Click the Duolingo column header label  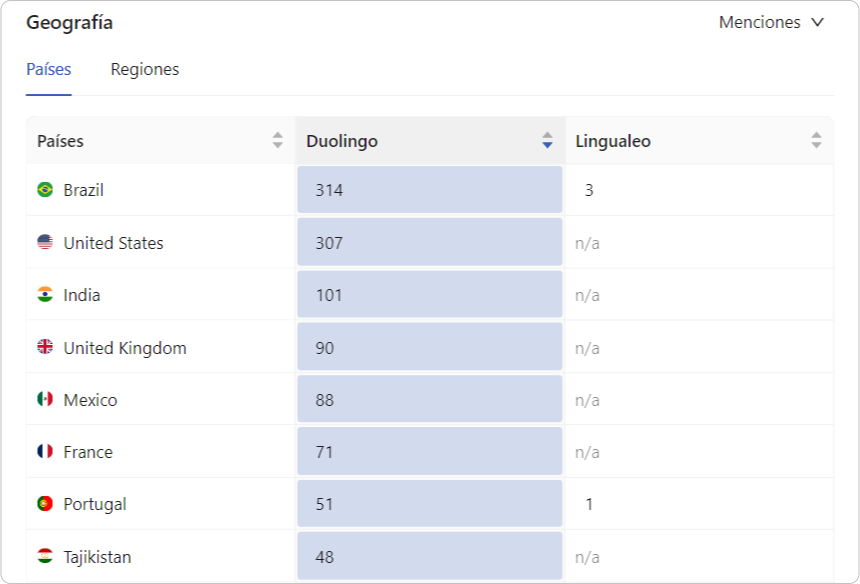[342, 141]
